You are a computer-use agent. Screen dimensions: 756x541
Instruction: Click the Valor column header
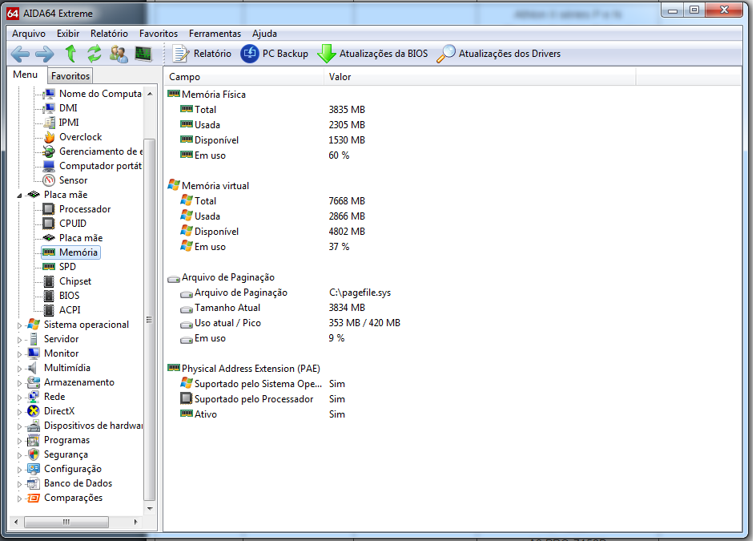(x=480, y=77)
